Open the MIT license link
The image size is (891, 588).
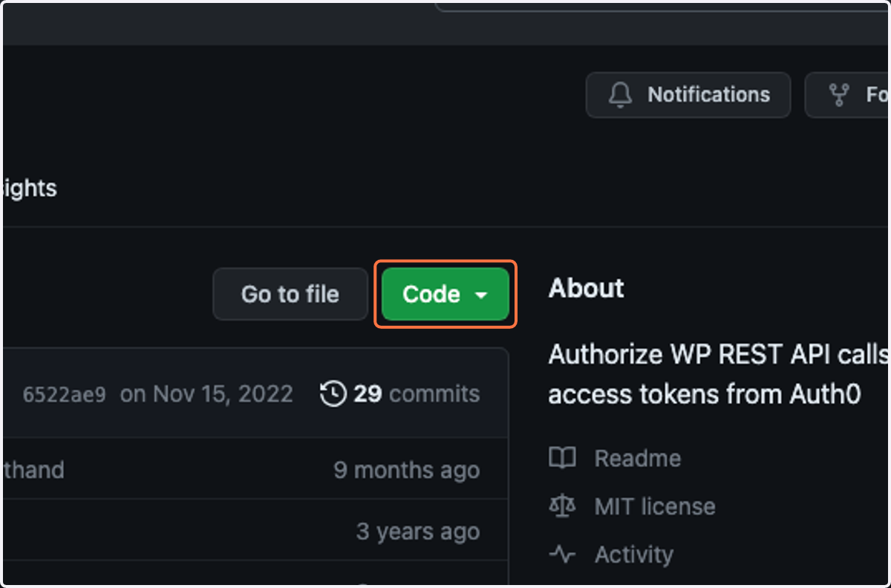655,506
